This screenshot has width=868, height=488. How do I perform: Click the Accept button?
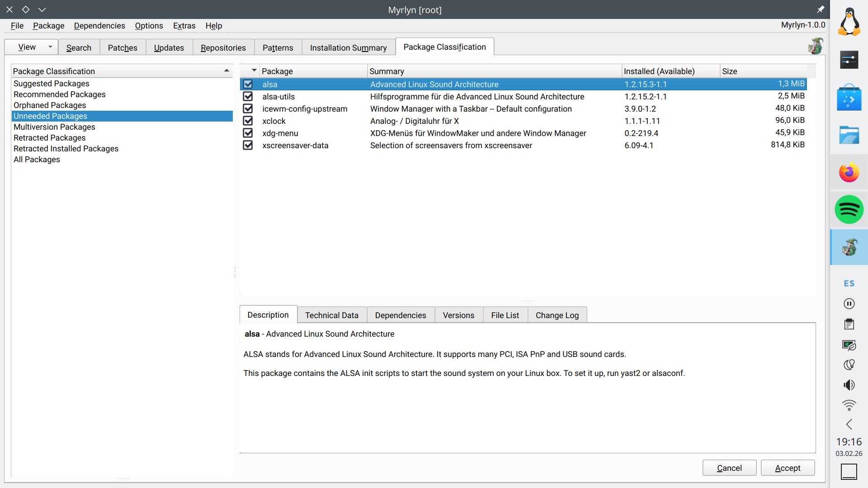[787, 468]
